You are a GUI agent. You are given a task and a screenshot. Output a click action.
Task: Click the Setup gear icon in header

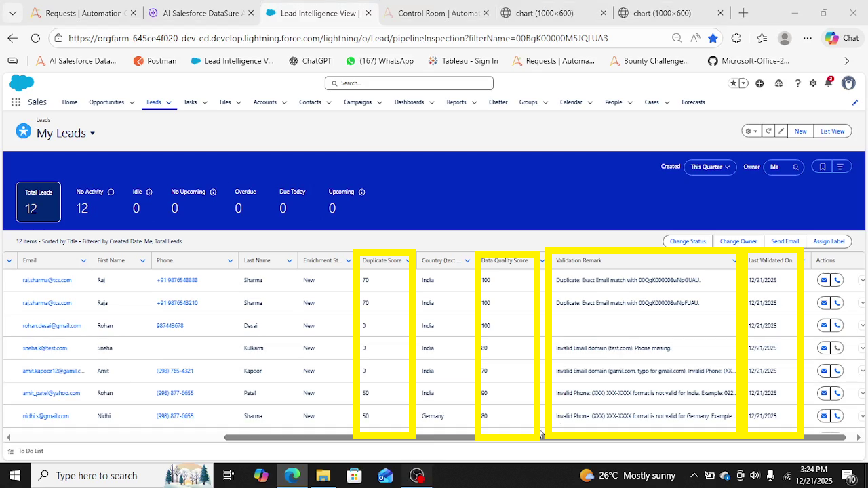(x=813, y=83)
